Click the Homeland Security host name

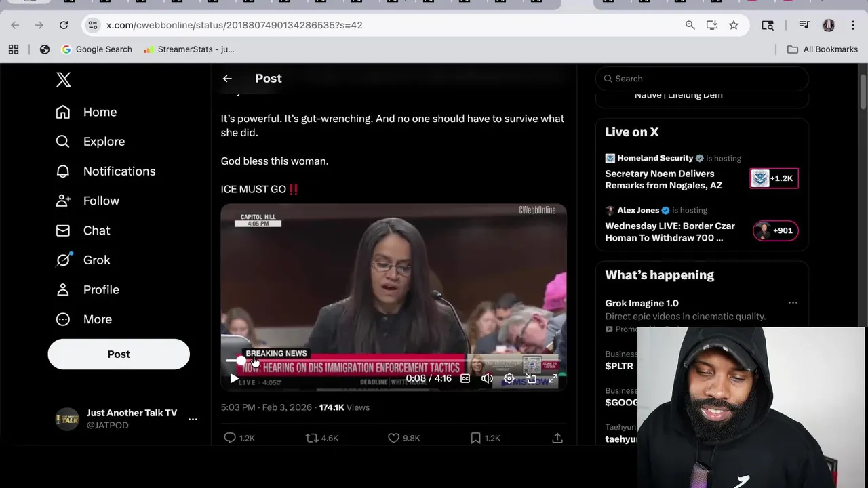click(655, 158)
